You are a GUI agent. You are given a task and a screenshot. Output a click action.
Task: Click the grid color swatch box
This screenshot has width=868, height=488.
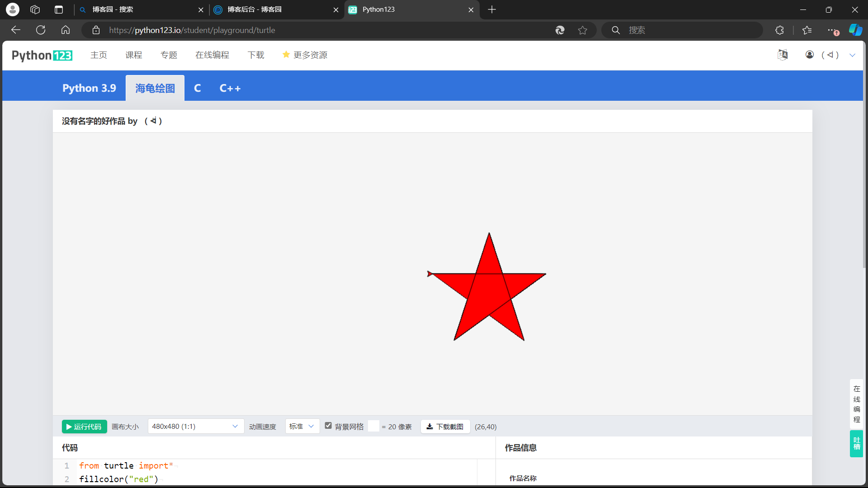(373, 426)
